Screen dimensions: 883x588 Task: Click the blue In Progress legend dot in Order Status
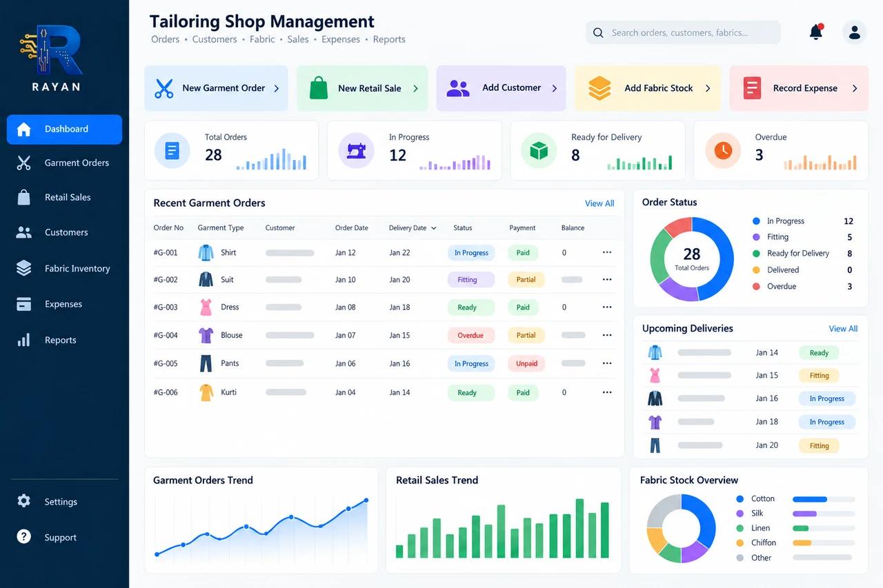click(756, 221)
